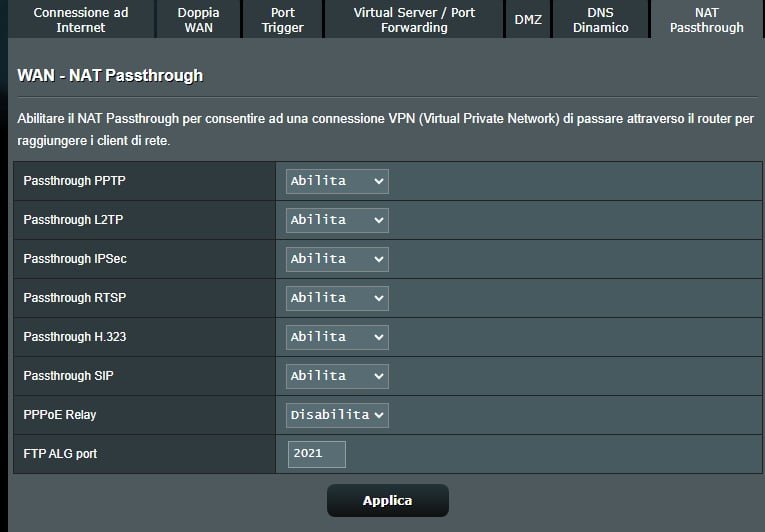Switch to the Doppia WAN tab
Screen dimensions: 765x532
coord(199,20)
